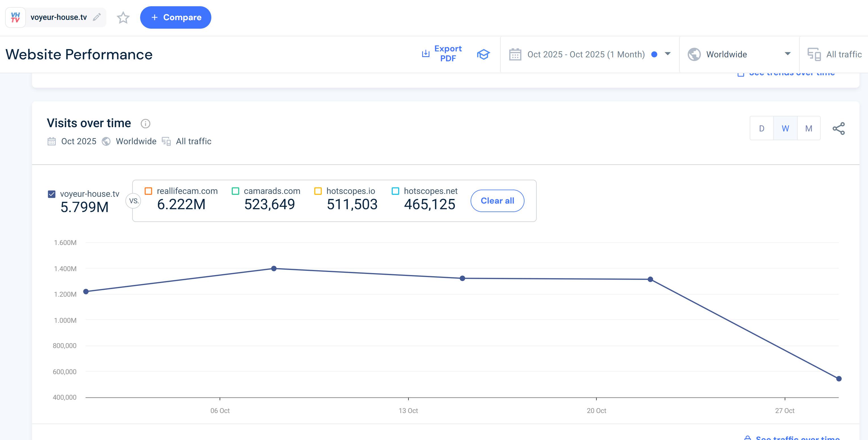Click the VH TV site logo

(x=16, y=17)
